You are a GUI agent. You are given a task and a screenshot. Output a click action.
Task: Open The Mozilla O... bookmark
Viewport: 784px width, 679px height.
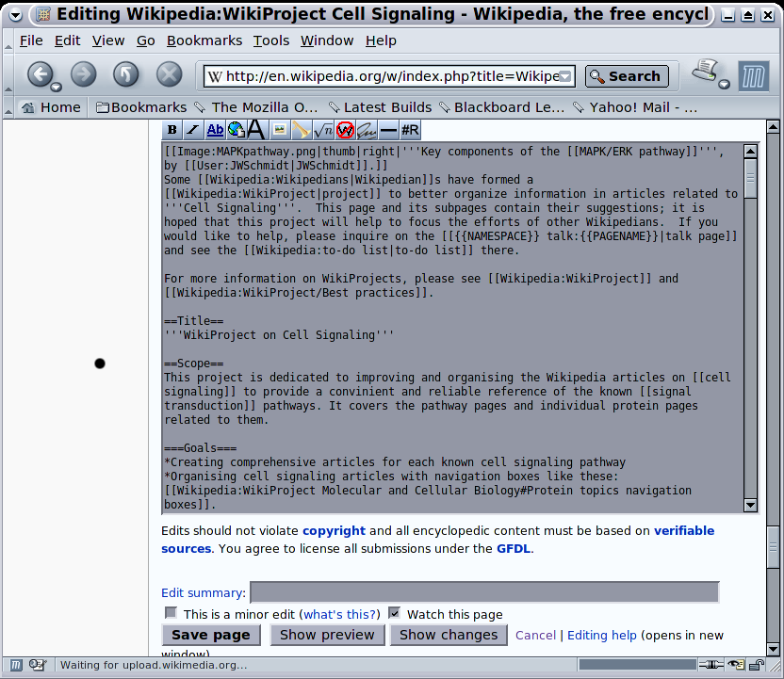pyautogui.click(x=256, y=107)
